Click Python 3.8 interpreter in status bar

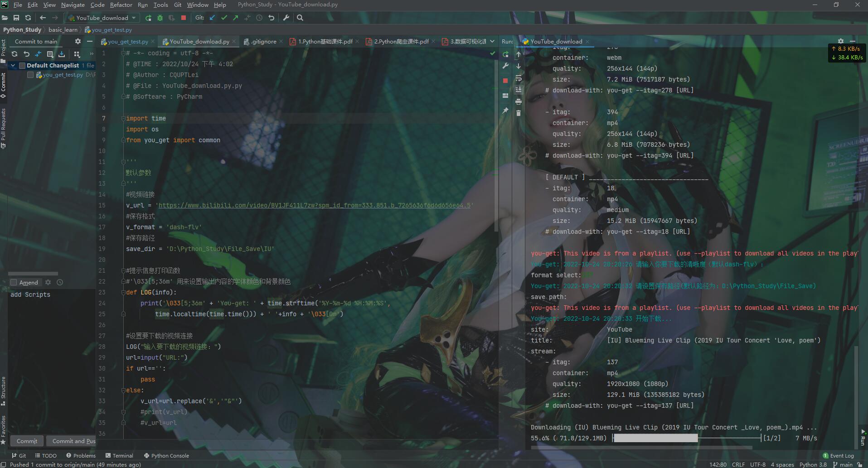(x=813, y=464)
